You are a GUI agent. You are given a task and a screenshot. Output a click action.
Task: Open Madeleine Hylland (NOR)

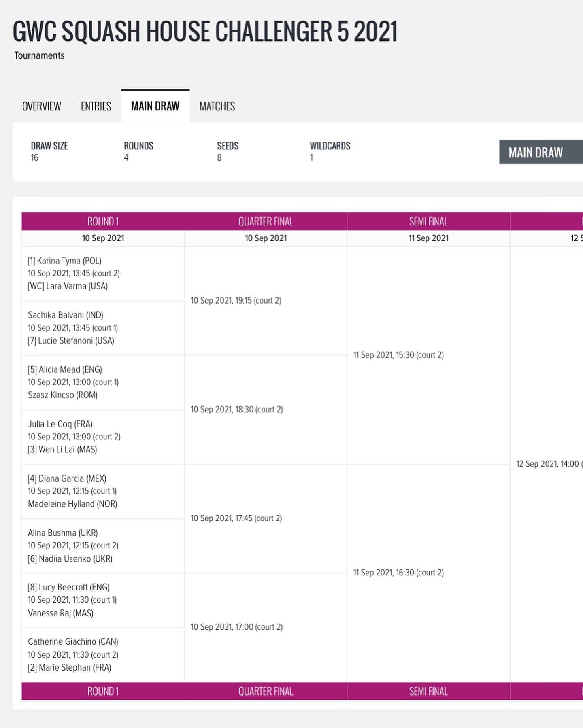pos(72,504)
